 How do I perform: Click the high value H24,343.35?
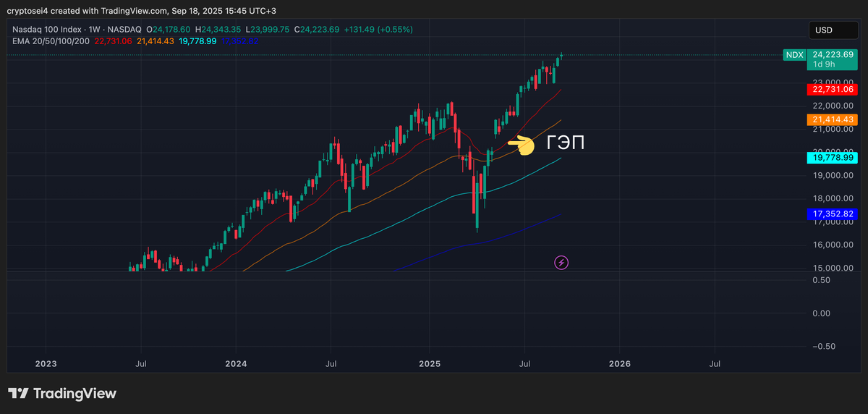pyautogui.click(x=218, y=30)
